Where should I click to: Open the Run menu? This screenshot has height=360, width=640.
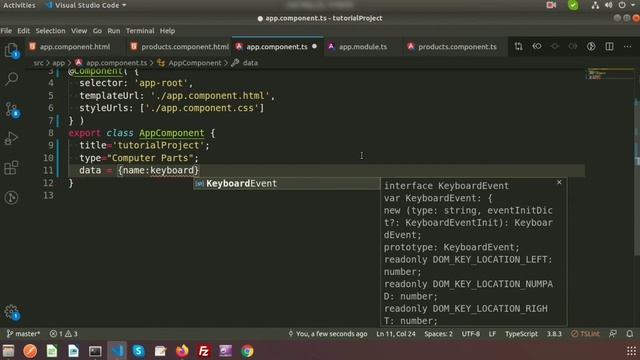(x=113, y=31)
